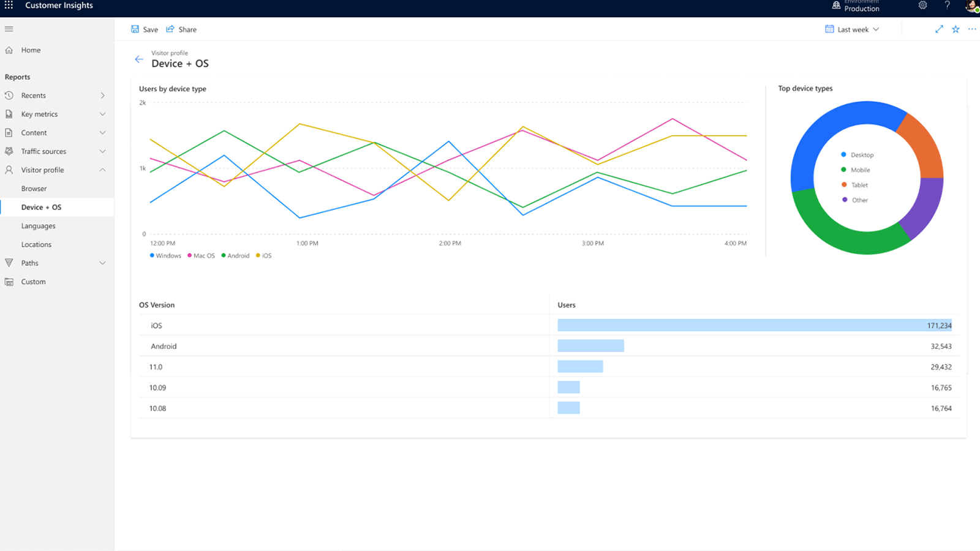Expand Content section chevron
980x551 pixels.
coord(102,133)
